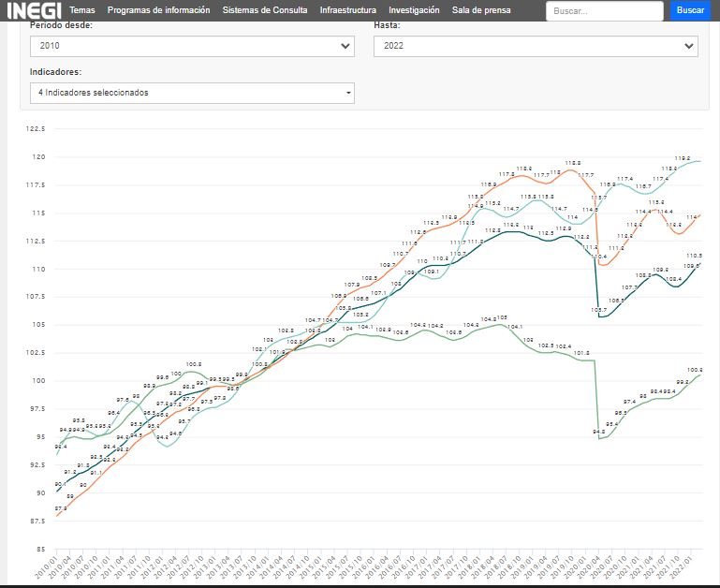Viewport: 720px width, 588px height.
Task: Click the 94.8 low label on green line
Action: point(599,432)
